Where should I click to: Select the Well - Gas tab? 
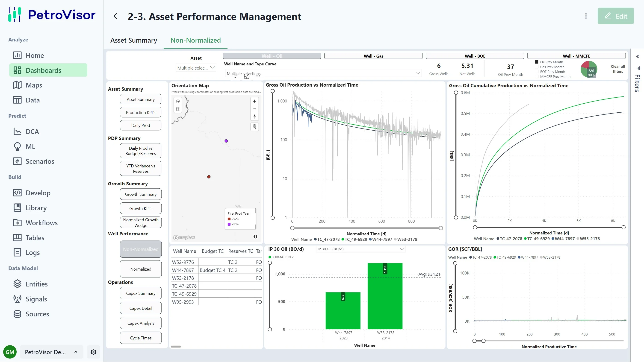coord(373,56)
